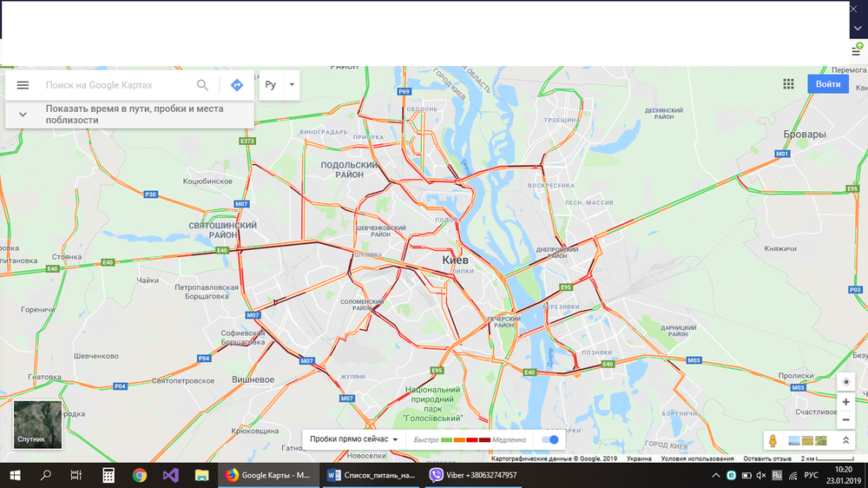Open the Google Maps hamburger menu
This screenshot has height=488, width=868.
(x=23, y=85)
